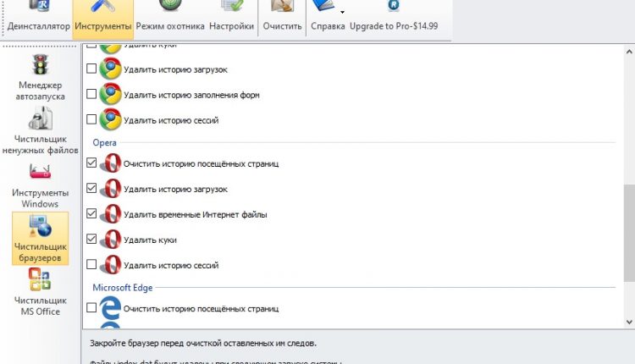Viewport: 635px width, 364px height.
Task: Open the Деинсталлятор toolbar section
Action: pyautogui.click(x=38, y=19)
